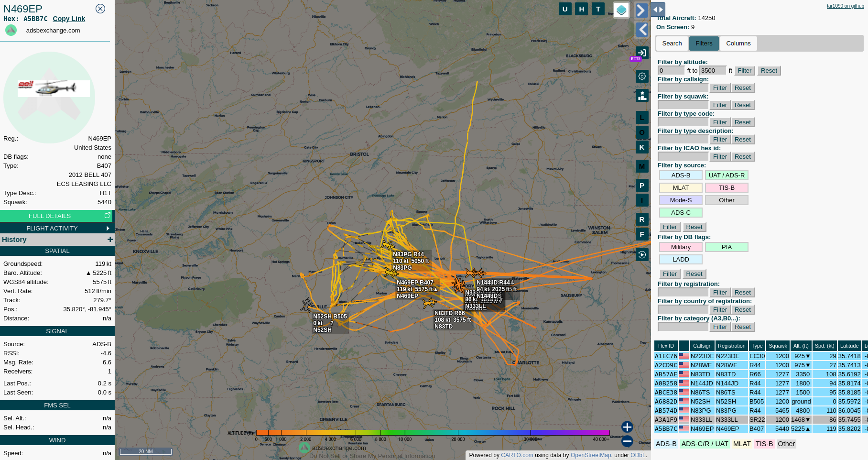
Task: Click the maximum altitude field showing 3500
Action: (713, 71)
